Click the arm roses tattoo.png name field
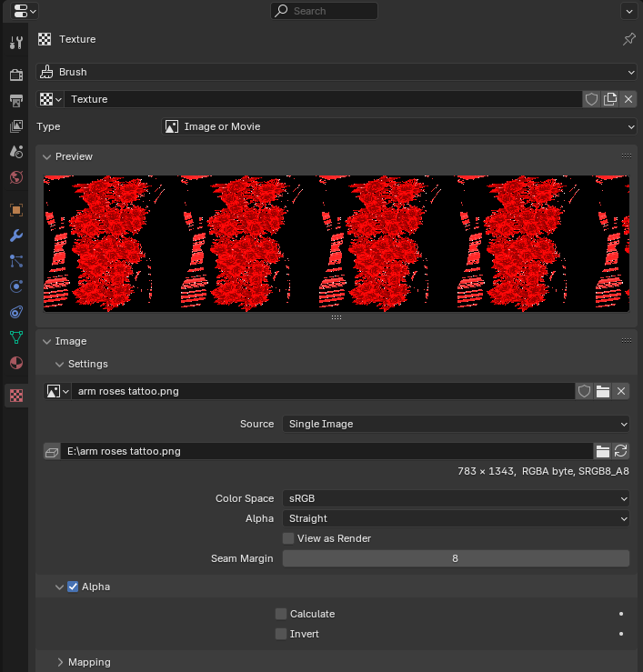The height and width of the screenshot is (672, 643). point(323,391)
